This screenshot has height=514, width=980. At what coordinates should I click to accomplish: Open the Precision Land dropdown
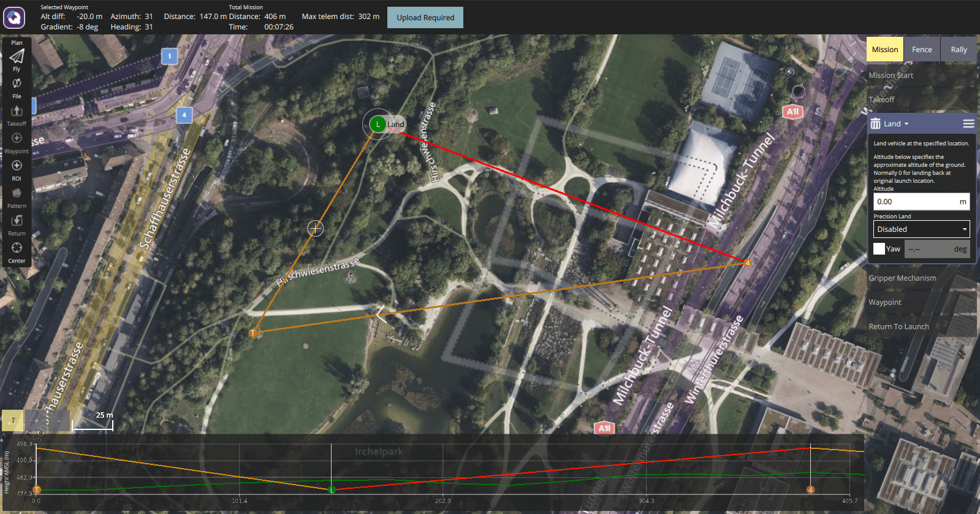tap(921, 229)
